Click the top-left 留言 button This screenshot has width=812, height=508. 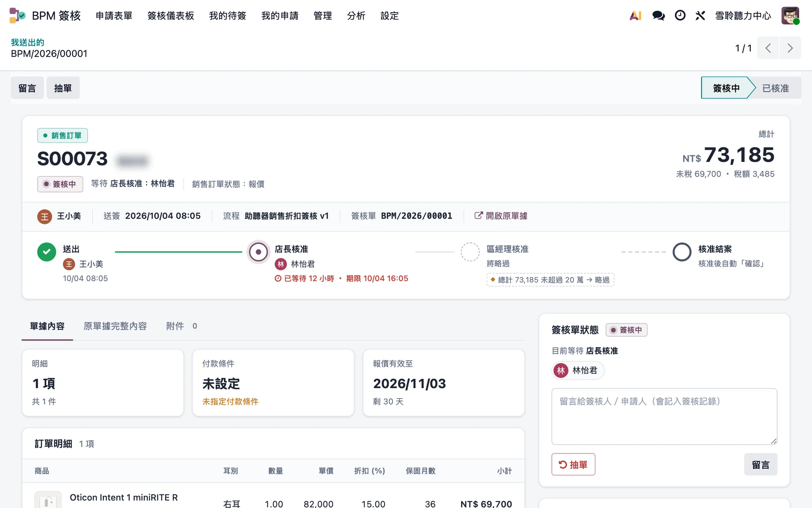(27, 88)
